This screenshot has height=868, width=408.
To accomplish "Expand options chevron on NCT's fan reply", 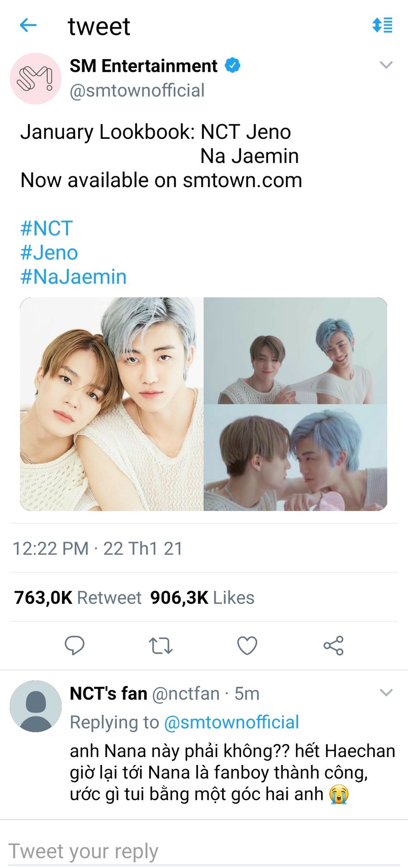I will 386,693.
